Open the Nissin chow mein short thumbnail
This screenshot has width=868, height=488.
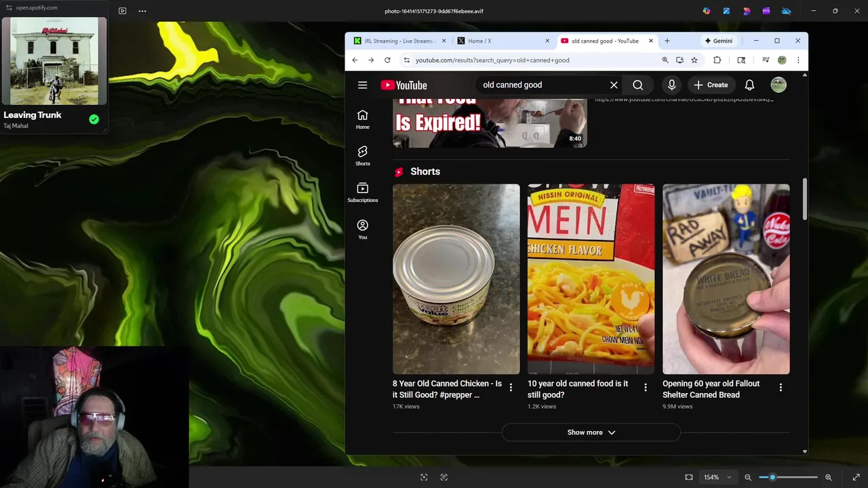click(x=591, y=279)
